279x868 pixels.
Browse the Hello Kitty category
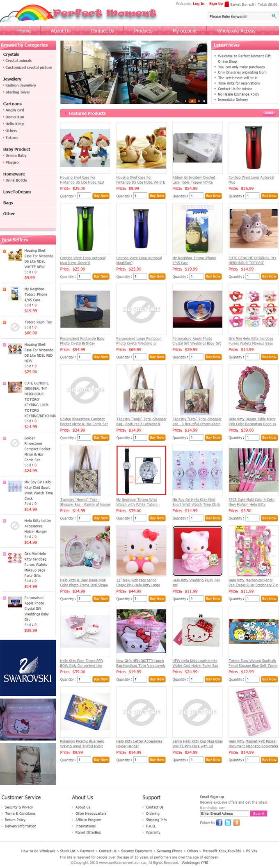(15, 124)
